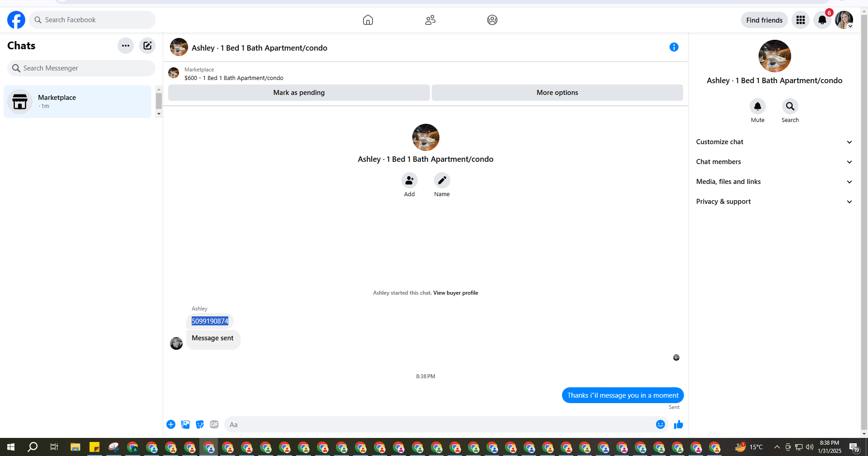This screenshot has height=456, width=868.
Task: Choose a sticker in the composer
Action: (x=200, y=424)
